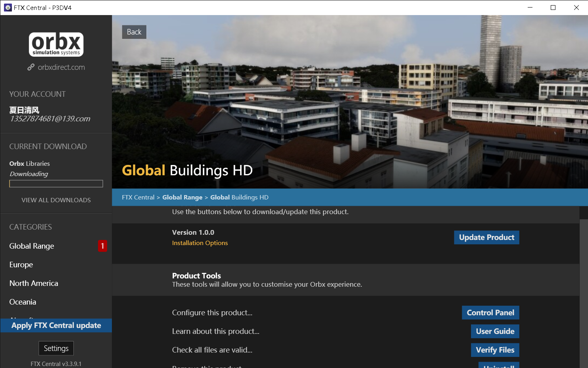Click the Product Tools heading
The width and height of the screenshot is (588, 368).
(x=196, y=276)
